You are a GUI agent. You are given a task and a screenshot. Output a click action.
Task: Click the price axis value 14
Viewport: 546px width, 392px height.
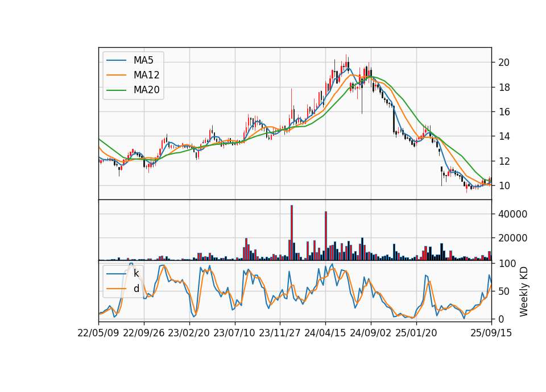pyautogui.click(x=504, y=137)
